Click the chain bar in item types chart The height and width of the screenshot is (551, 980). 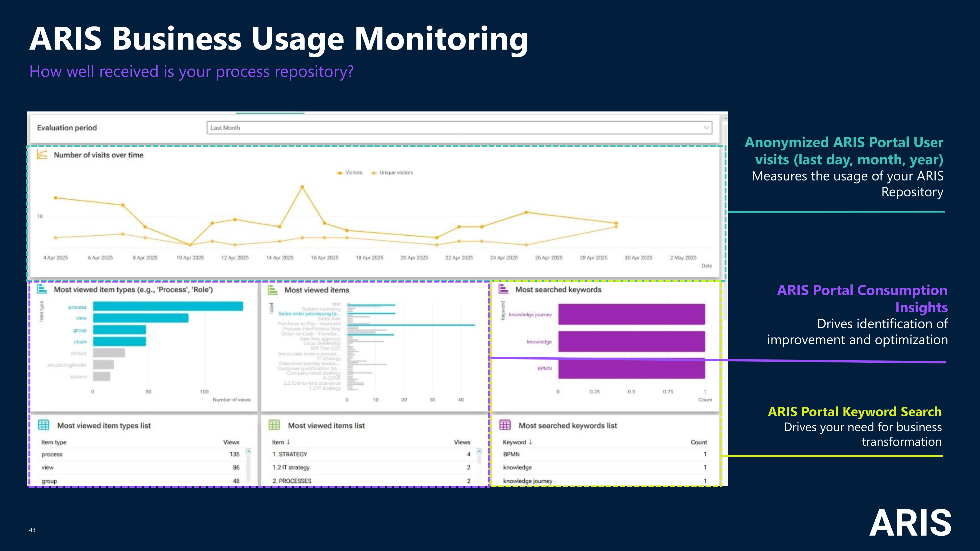pyautogui.click(x=120, y=341)
